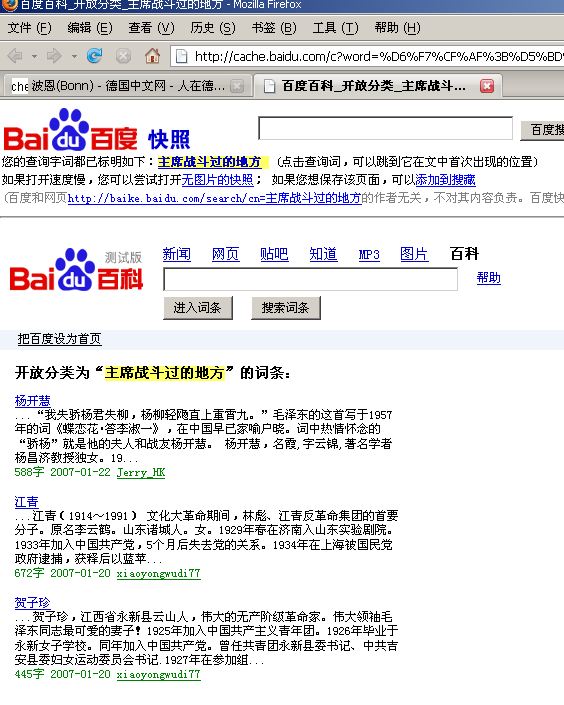Open the 历史 (S) menu
Viewport: 564px width, 705px height.
212,28
